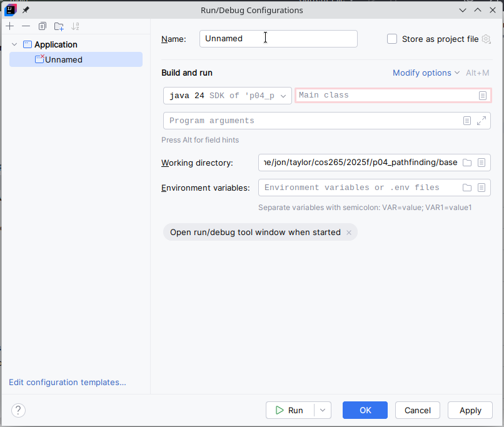
Task: Click in the Name text field
Action: (x=278, y=39)
